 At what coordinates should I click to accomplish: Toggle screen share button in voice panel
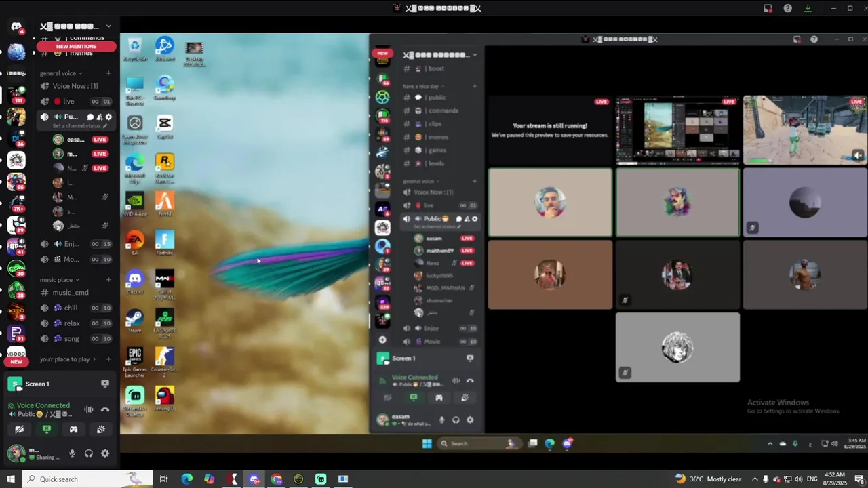46,429
